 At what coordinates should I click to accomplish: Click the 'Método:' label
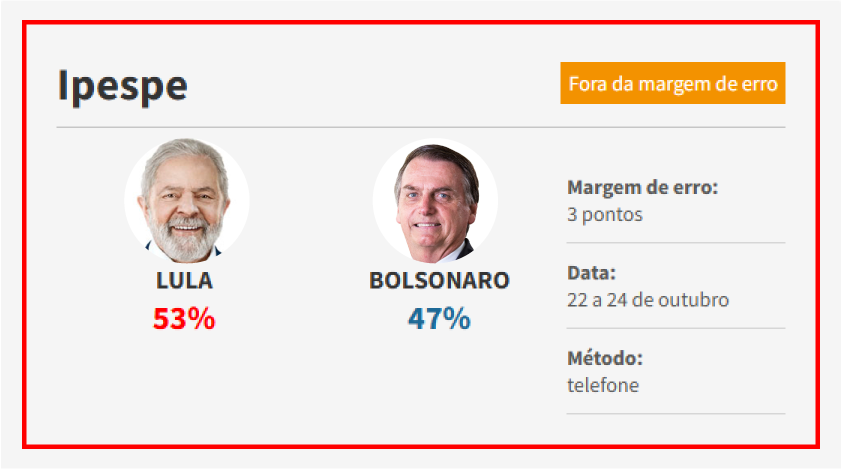pos(604,358)
